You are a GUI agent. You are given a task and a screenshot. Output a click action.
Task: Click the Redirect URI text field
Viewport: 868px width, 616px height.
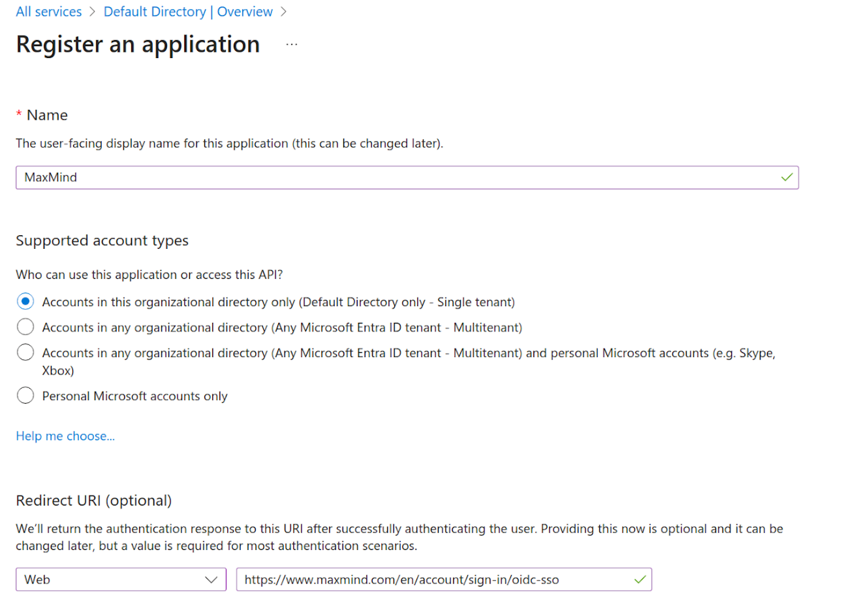coord(432,579)
